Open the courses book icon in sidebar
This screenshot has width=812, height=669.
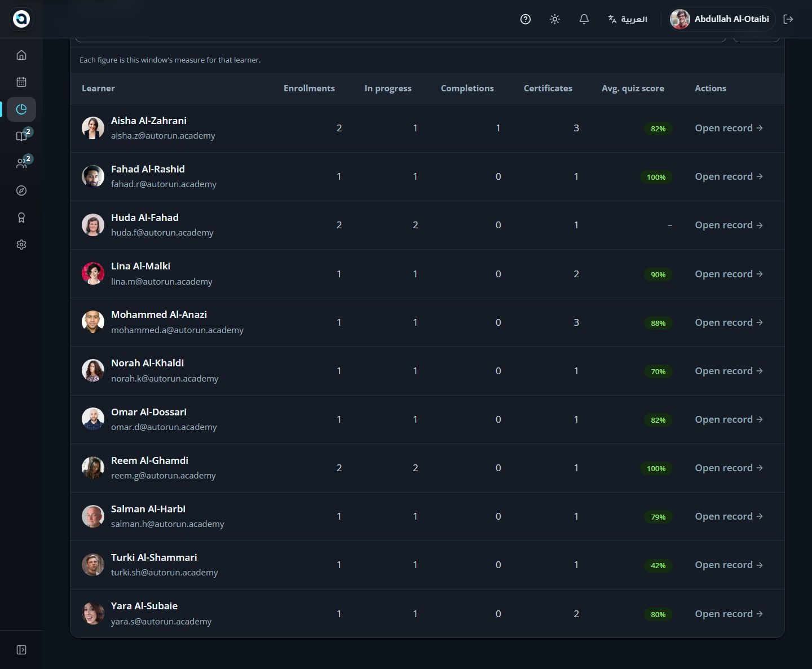[21, 136]
